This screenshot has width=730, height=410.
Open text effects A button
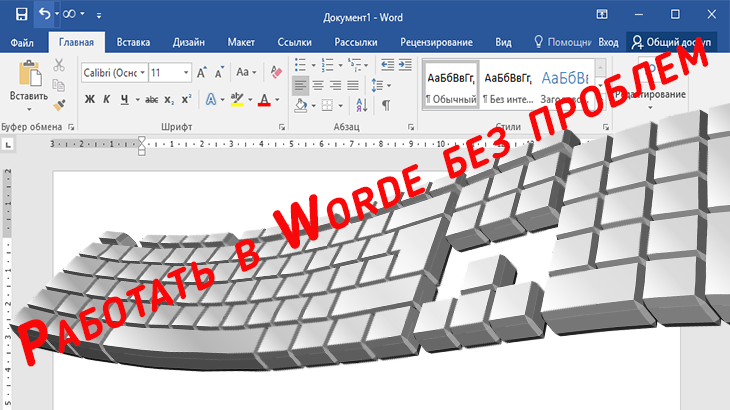pyautogui.click(x=211, y=100)
